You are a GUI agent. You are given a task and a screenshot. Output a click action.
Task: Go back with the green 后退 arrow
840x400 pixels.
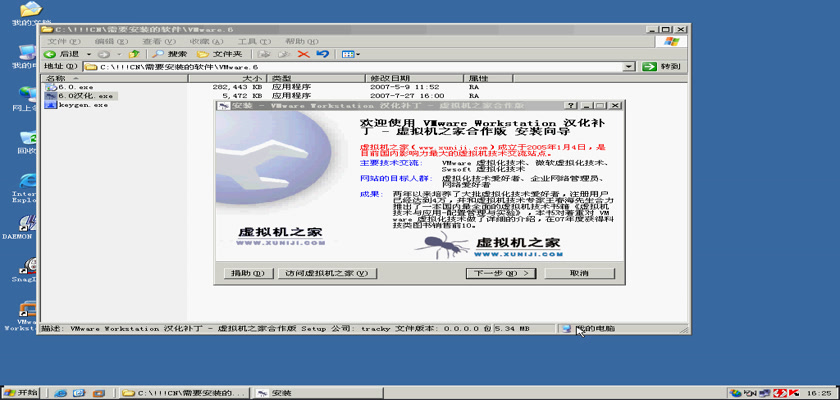point(62,54)
